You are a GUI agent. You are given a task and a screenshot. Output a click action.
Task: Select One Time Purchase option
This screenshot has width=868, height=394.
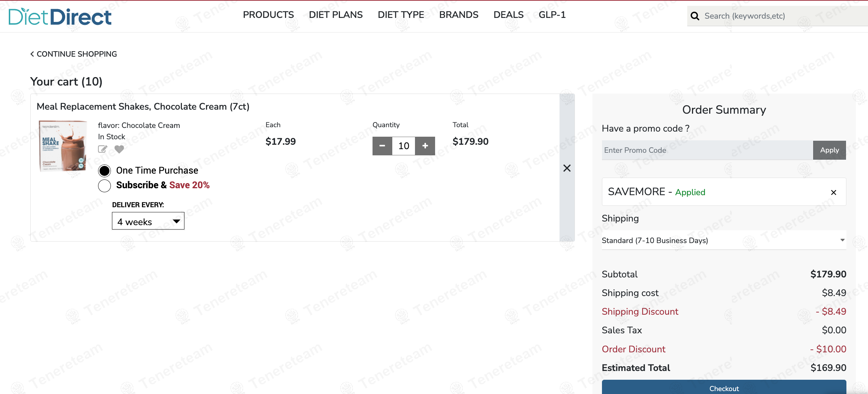(x=105, y=171)
